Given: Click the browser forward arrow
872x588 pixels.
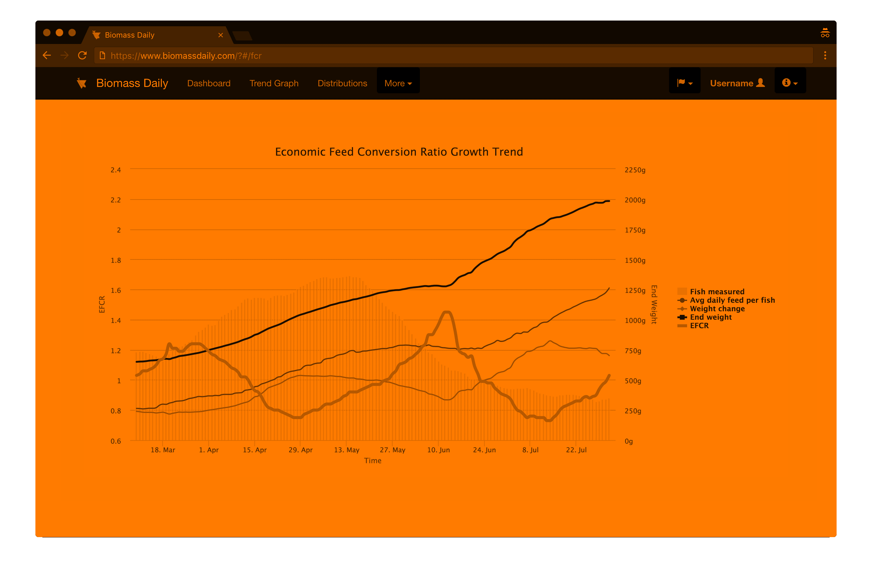Looking at the screenshot, I should [64, 56].
